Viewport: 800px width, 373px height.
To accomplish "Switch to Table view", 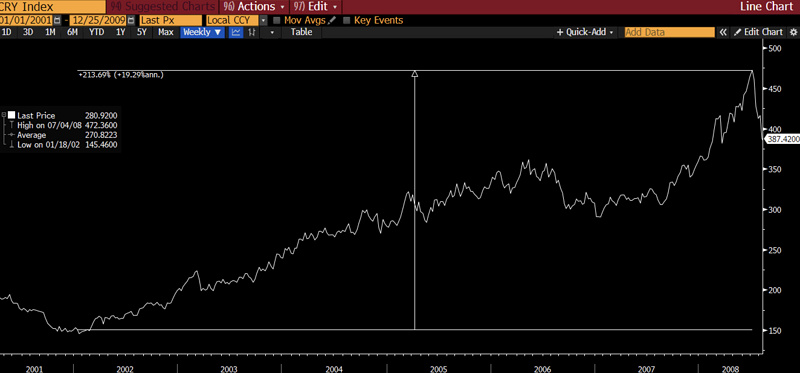I will click(x=302, y=32).
